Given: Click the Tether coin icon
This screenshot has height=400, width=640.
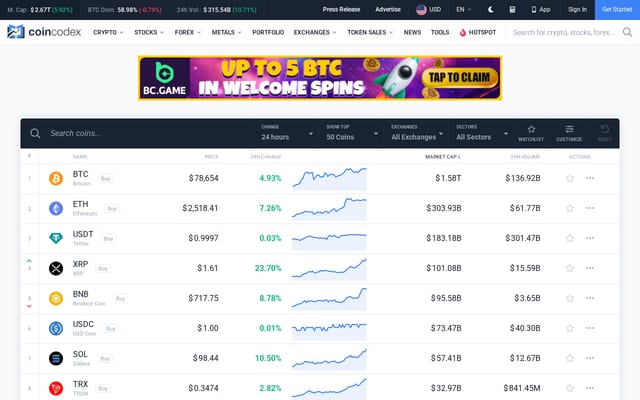Looking at the screenshot, I should (x=56, y=238).
